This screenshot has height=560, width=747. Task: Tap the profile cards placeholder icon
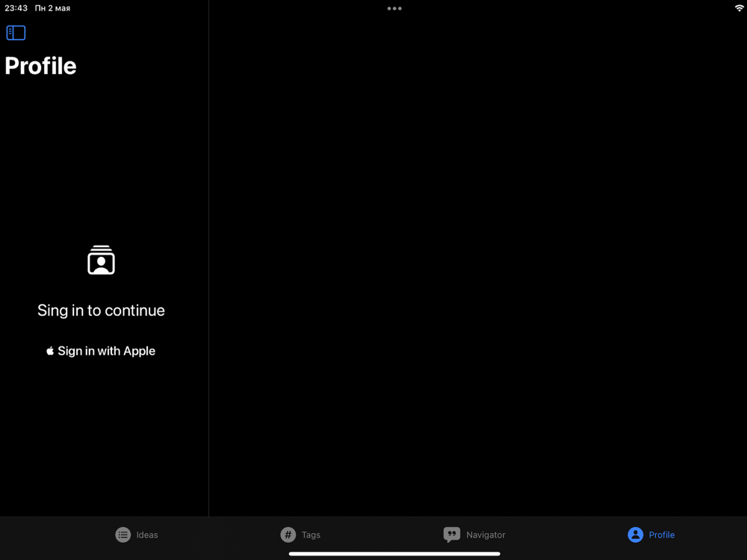pos(101,260)
